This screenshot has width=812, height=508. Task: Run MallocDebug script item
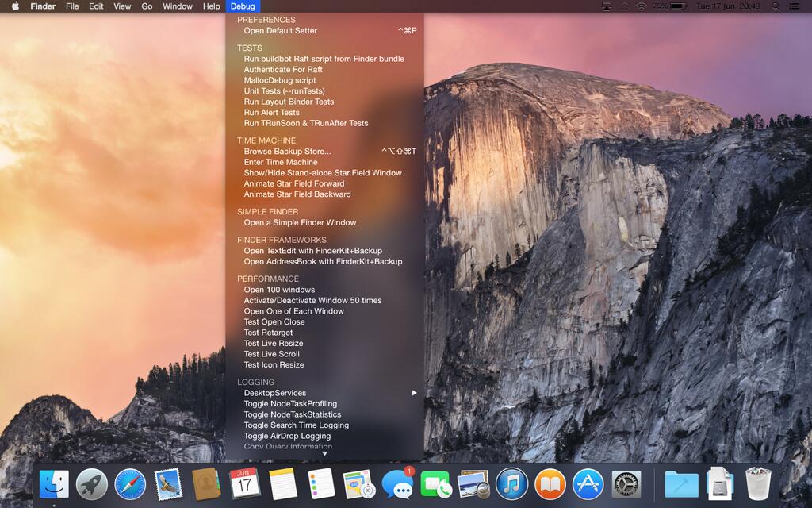(x=324, y=80)
